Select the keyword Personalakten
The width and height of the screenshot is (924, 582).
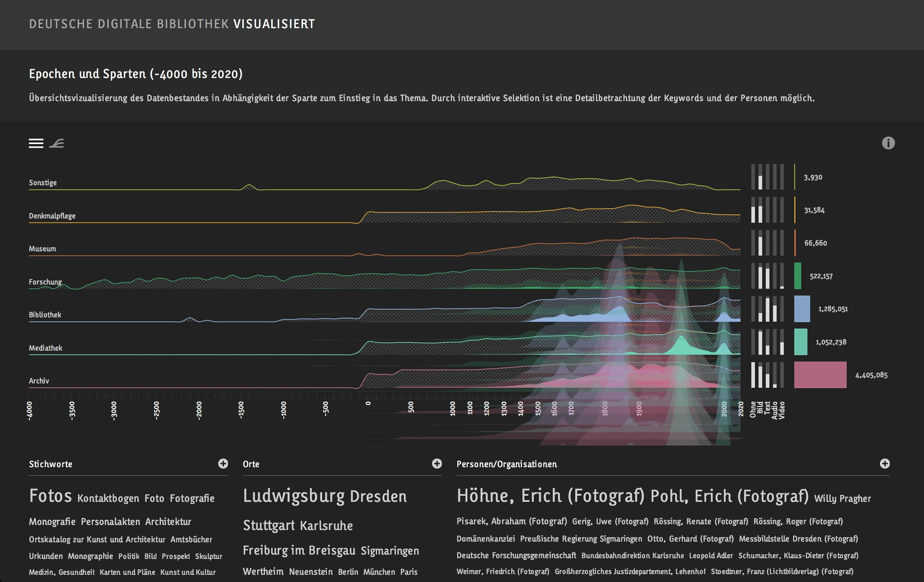(111, 521)
